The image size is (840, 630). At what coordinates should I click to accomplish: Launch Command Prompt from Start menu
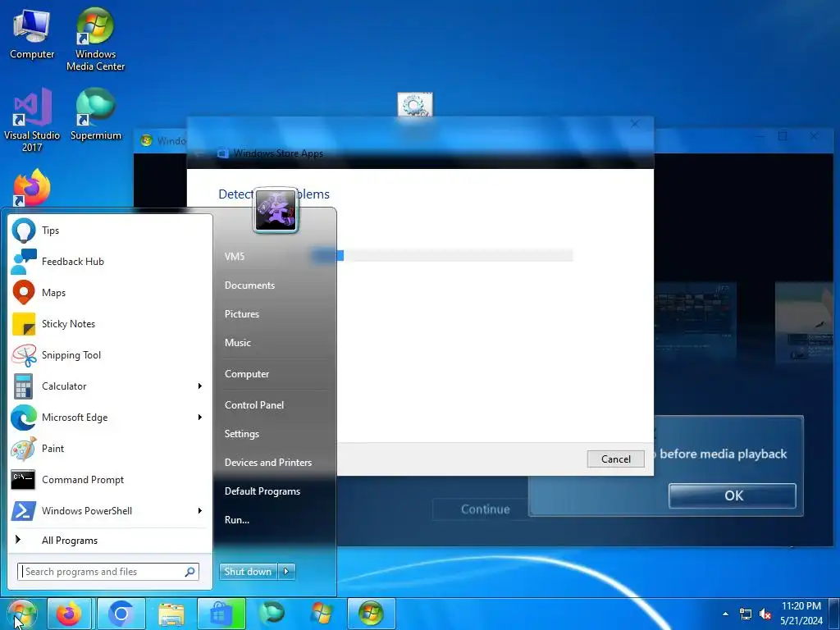coord(110,479)
